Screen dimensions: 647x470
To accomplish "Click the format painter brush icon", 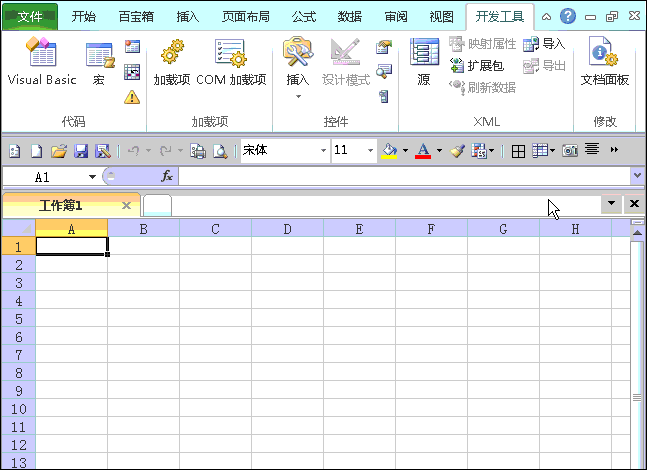I will tap(457, 151).
